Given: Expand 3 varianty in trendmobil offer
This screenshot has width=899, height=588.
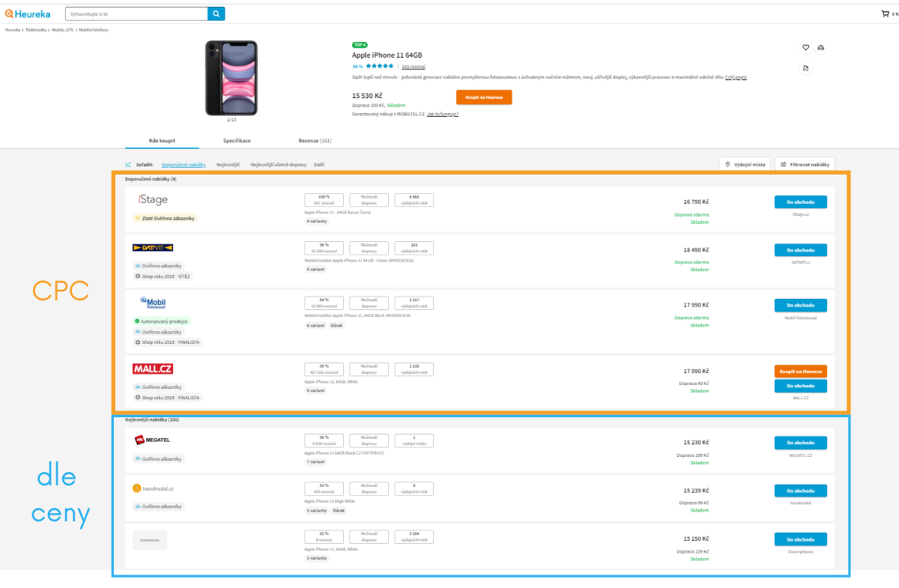Looking at the screenshot, I should click(x=316, y=510).
